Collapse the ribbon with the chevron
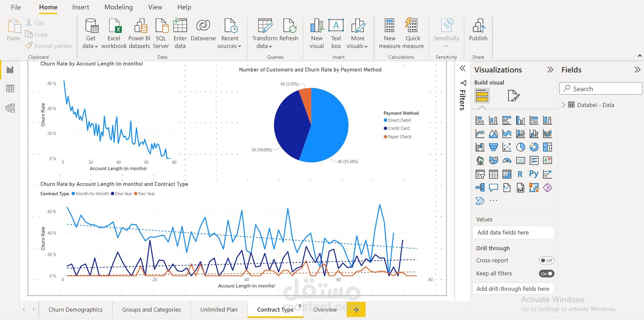Viewport: 644px width, 320px height. tap(640, 56)
